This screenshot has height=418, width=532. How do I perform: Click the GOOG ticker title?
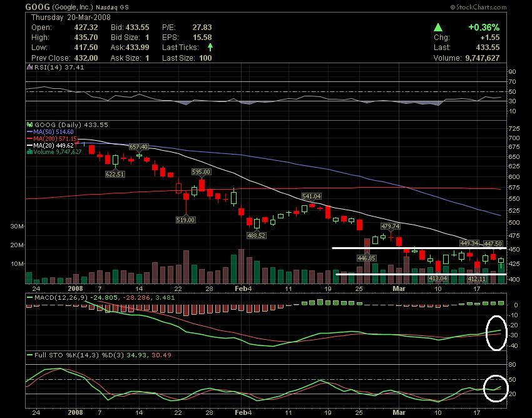coord(38,7)
